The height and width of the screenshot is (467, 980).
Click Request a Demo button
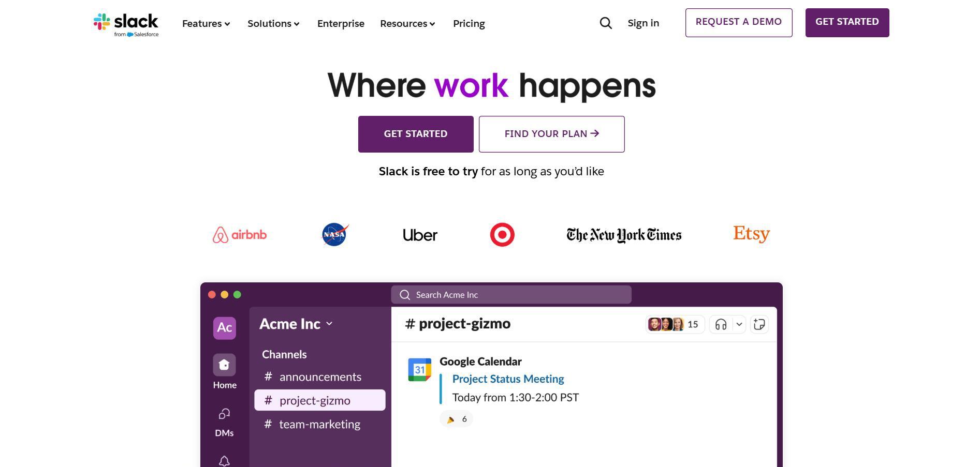click(738, 22)
